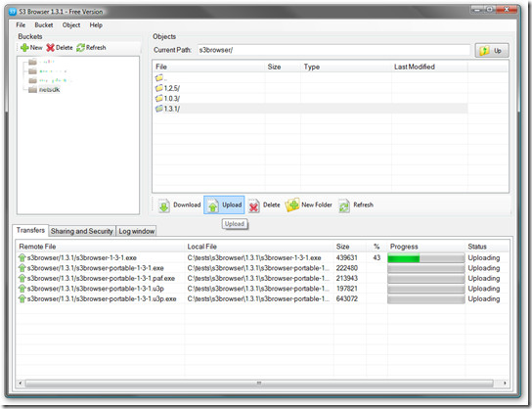Click Progress column header in transfers
Image resolution: width=532 pixels, height=409 pixels.
(426, 247)
